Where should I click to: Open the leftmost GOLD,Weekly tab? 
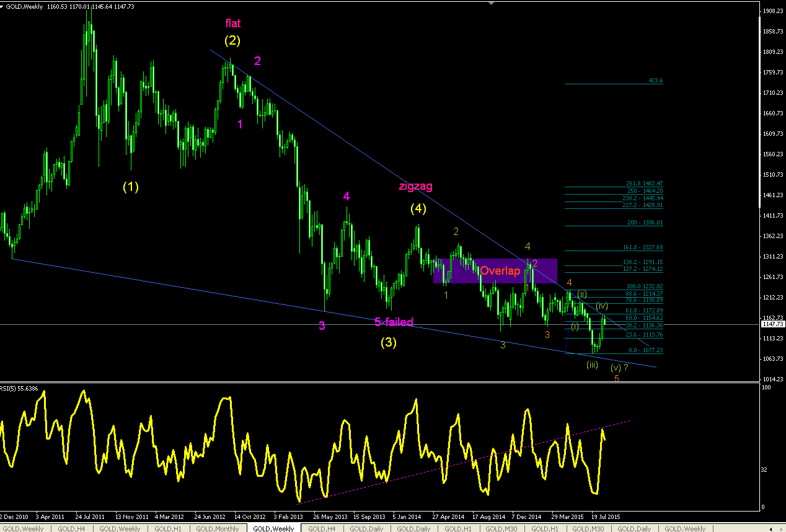point(24,528)
